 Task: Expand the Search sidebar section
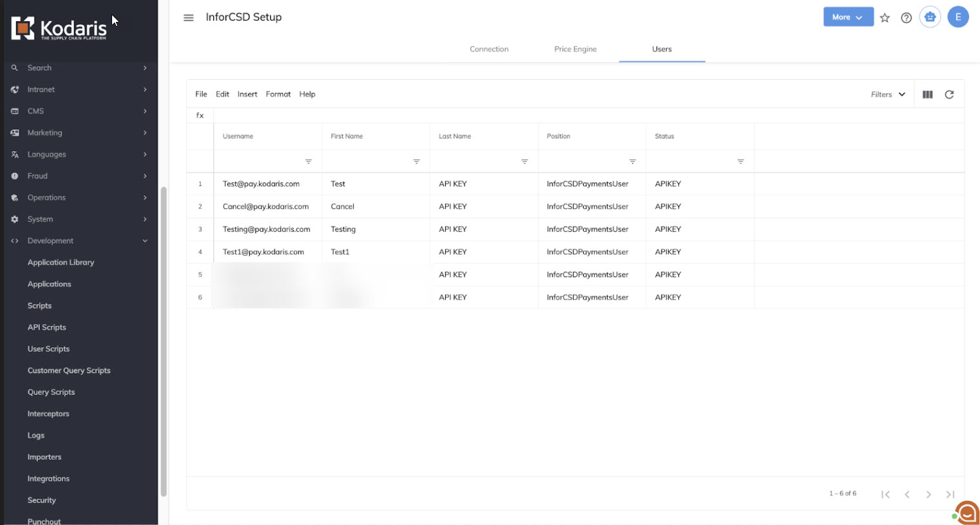(145, 68)
